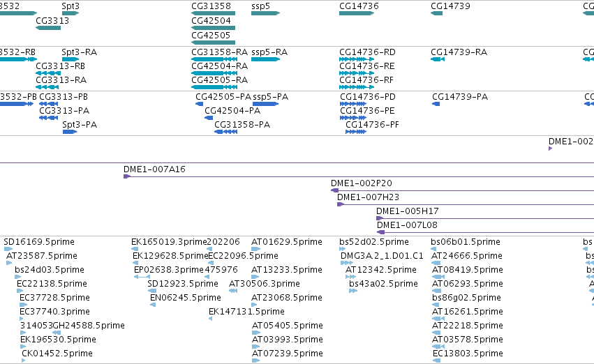Click BAC clone DME1-005H17
The width and height of the screenshot is (594, 364).
(485, 218)
